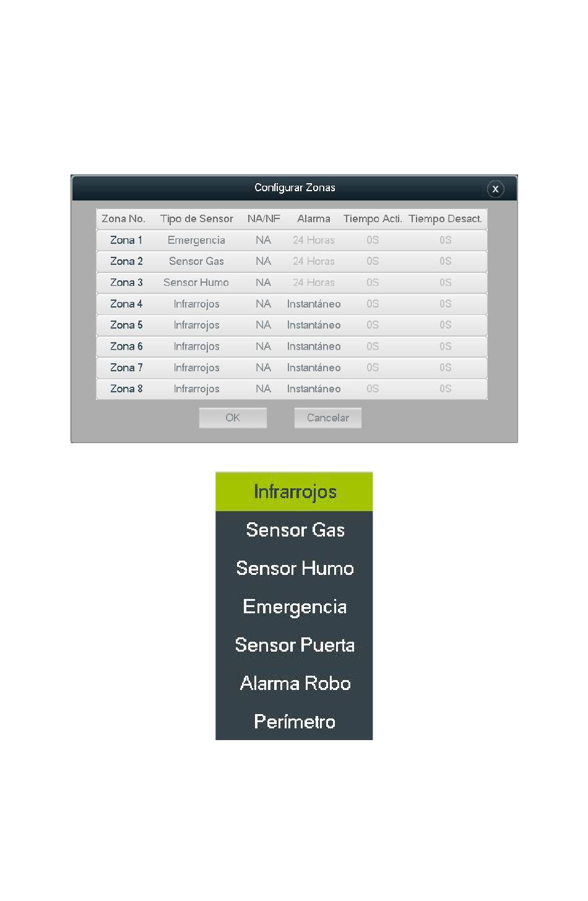Click Tipo de Sensor column header

[x=196, y=219]
